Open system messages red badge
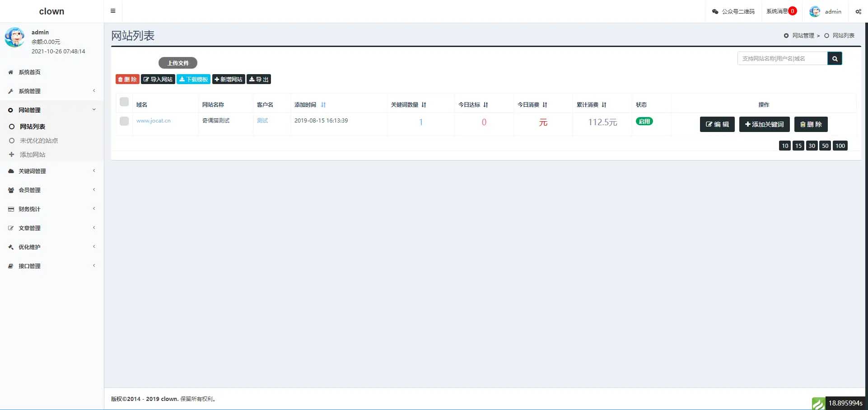 click(x=793, y=11)
